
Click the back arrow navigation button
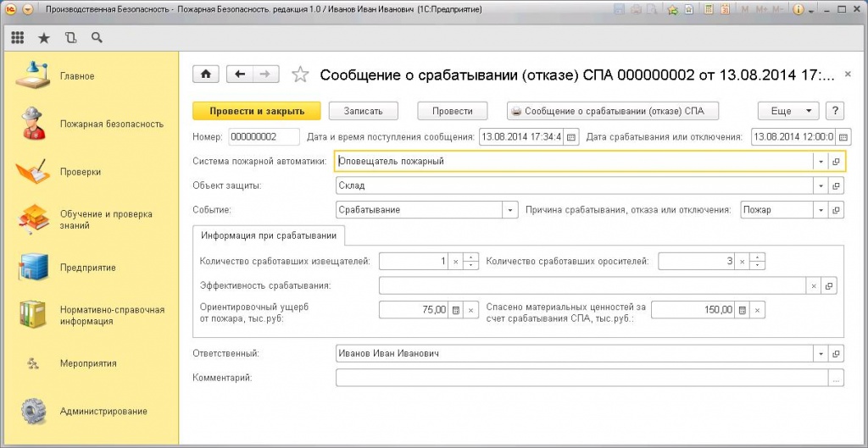click(240, 75)
